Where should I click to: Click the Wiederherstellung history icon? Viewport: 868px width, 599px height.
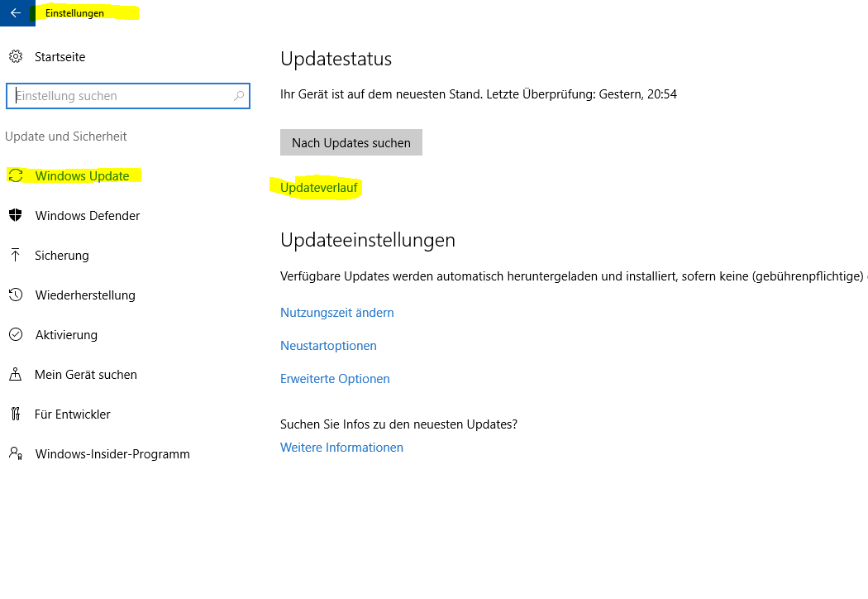(16, 295)
